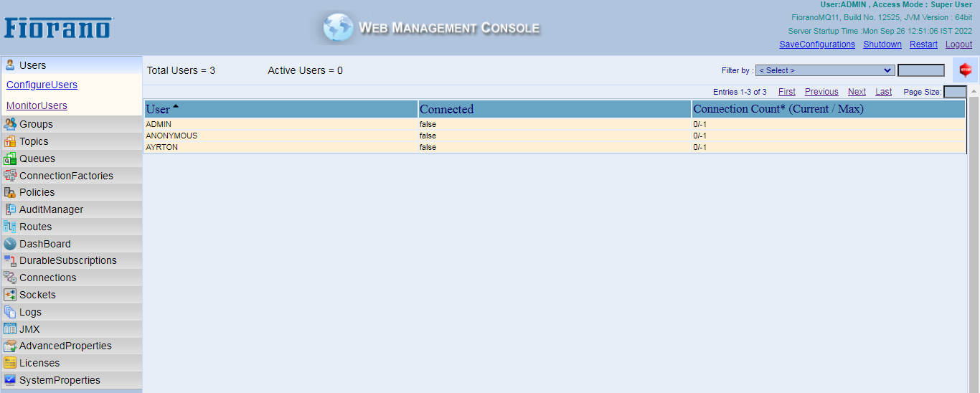980x393 pixels.
Task: Open the DurableSubscriptions menu section
Action: pos(72,260)
